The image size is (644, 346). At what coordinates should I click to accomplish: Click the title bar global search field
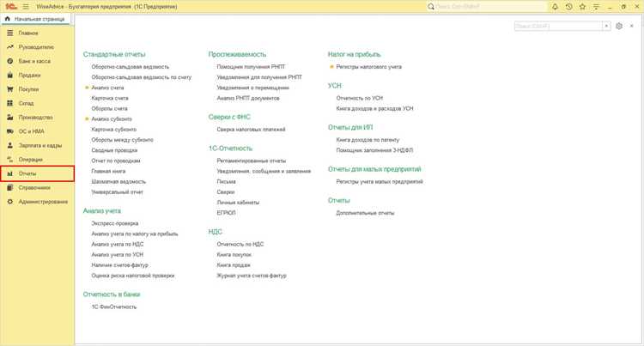coord(489,7)
